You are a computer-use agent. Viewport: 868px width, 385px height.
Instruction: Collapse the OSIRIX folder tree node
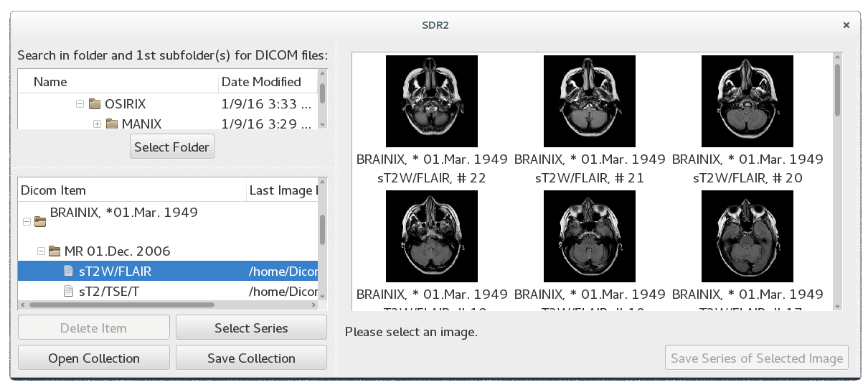[80, 104]
